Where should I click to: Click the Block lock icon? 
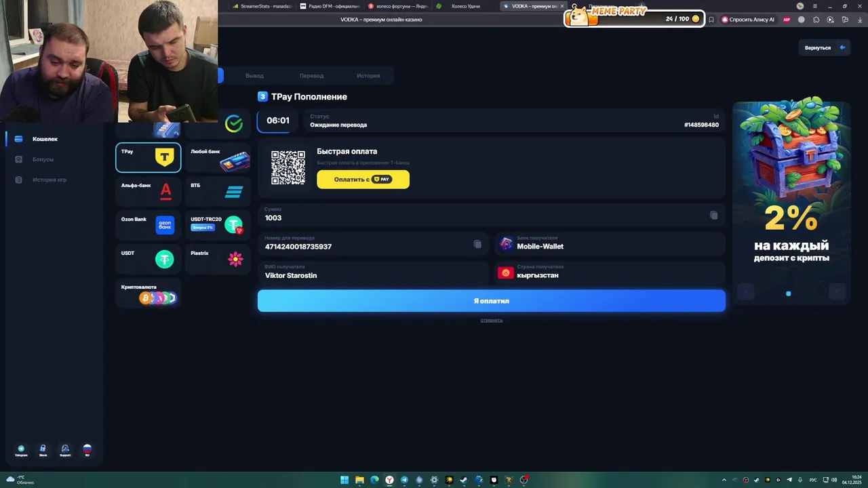(x=43, y=451)
